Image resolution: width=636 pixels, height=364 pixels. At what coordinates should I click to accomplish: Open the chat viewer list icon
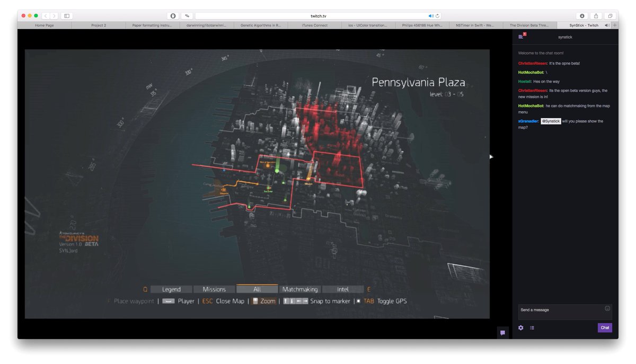click(x=532, y=328)
